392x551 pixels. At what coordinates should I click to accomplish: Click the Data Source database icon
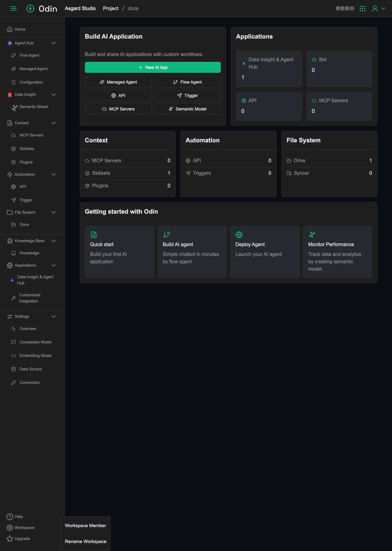[13, 369]
